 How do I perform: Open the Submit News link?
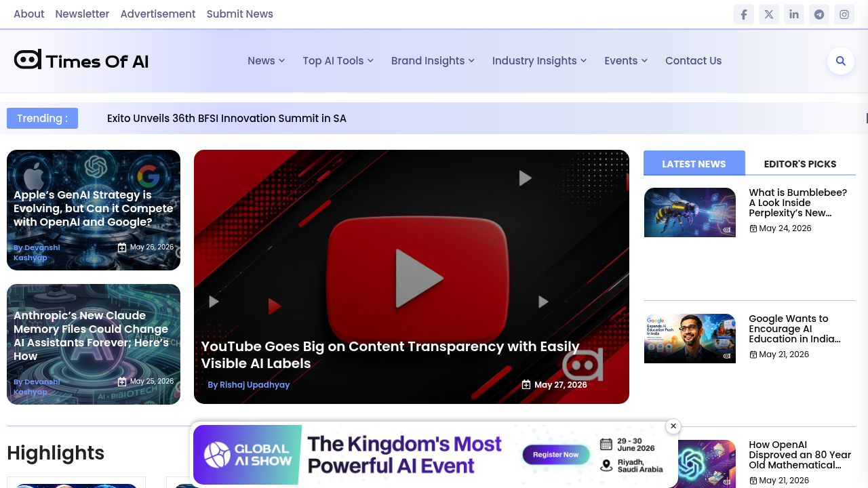[x=240, y=14]
